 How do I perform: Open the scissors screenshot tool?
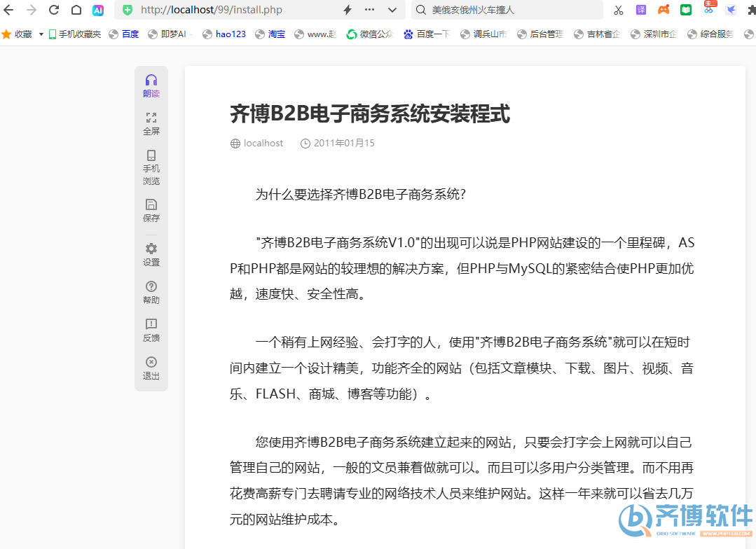tap(618, 10)
